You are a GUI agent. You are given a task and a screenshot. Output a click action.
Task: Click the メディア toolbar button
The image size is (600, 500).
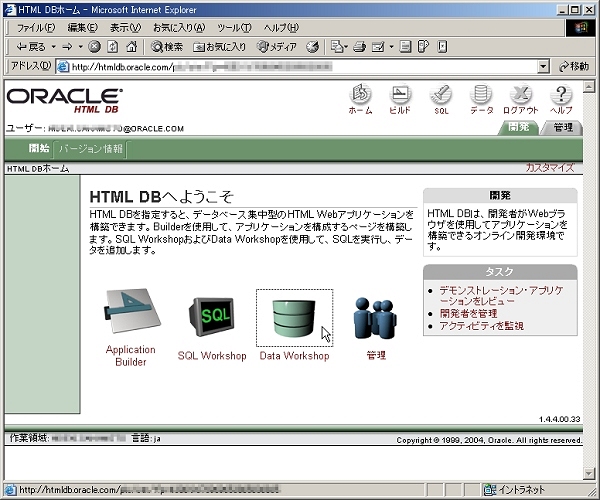[x=276, y=47]
